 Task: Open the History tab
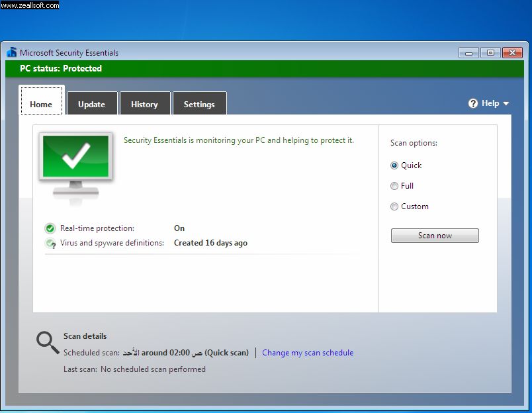pyautogui.click(x=144, y=105)
